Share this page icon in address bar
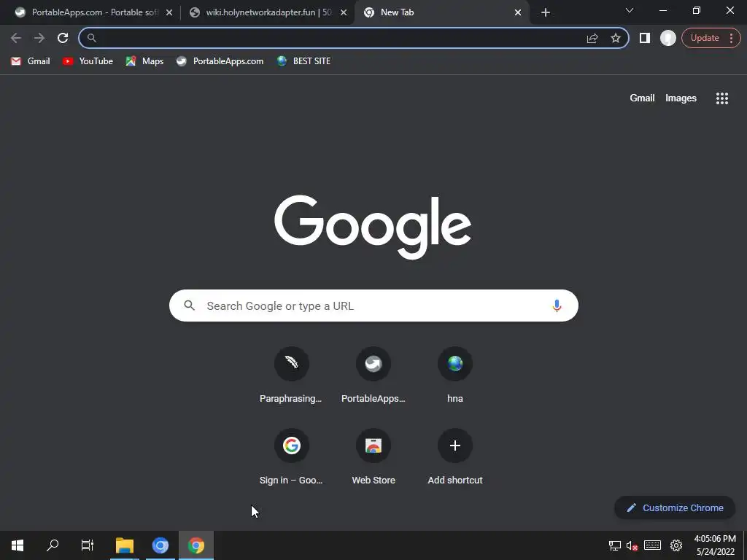This screenshot has height=560, width=747. 592,38
